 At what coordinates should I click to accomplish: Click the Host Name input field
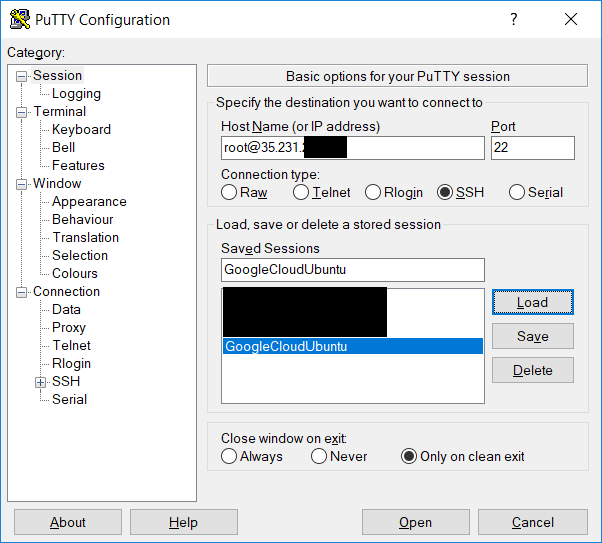[353, 148]
